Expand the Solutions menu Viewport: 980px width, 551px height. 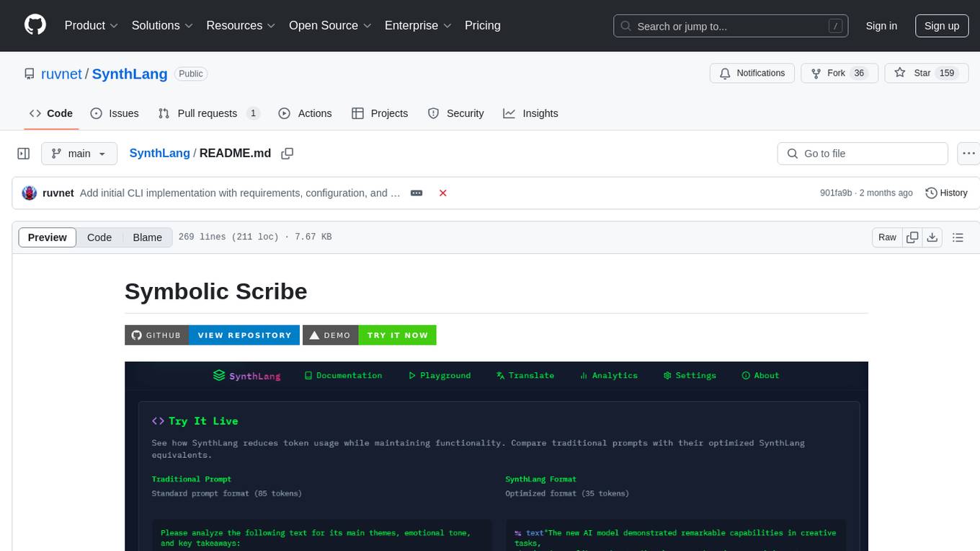162,25
